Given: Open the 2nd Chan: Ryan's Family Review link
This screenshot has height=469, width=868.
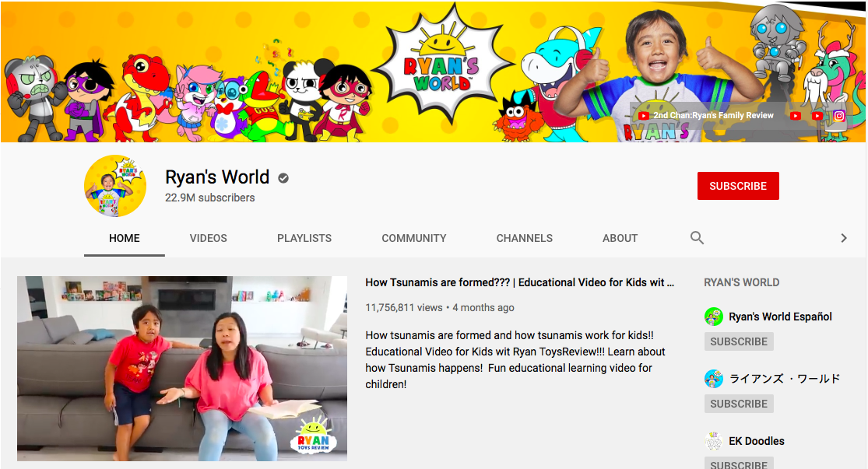Looking at the screenshot, I should pyautogui.click(x=714, y=116).
